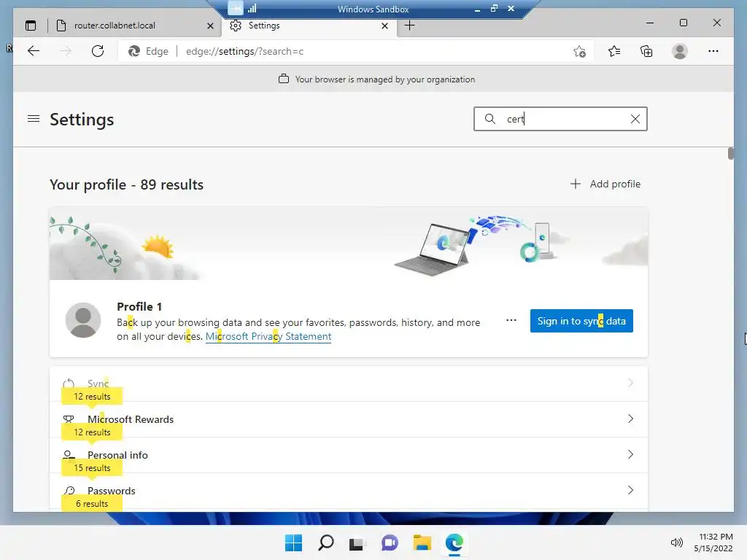Close the Settings tab
The height and width of the screenshot is (560, 747).
coord(384,26)
